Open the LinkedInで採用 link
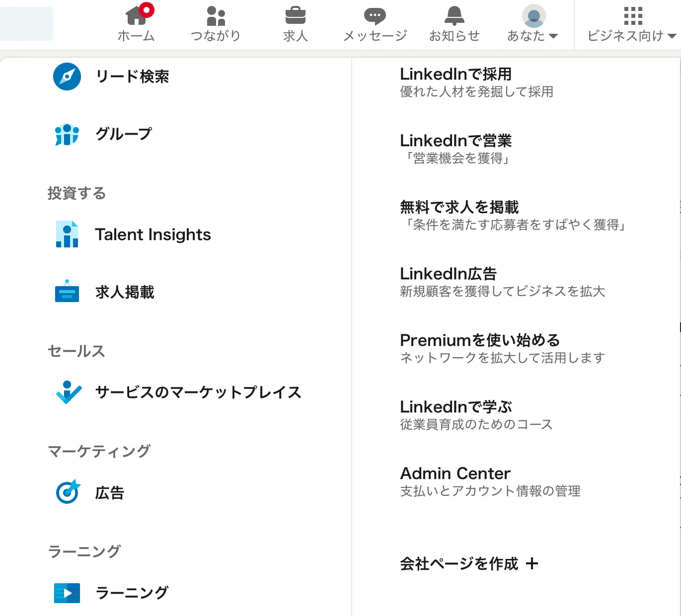This screenshot has height=616, width=681. 455,75
